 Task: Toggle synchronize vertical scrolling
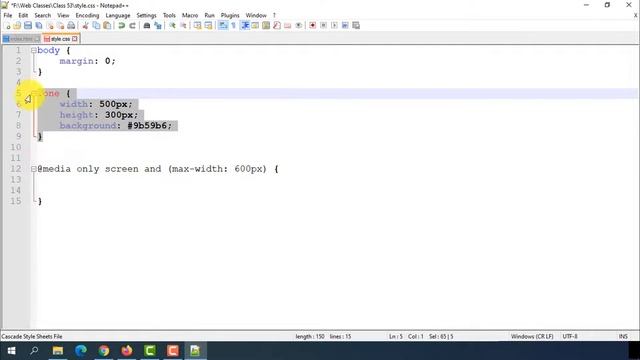tap(198, 26)
